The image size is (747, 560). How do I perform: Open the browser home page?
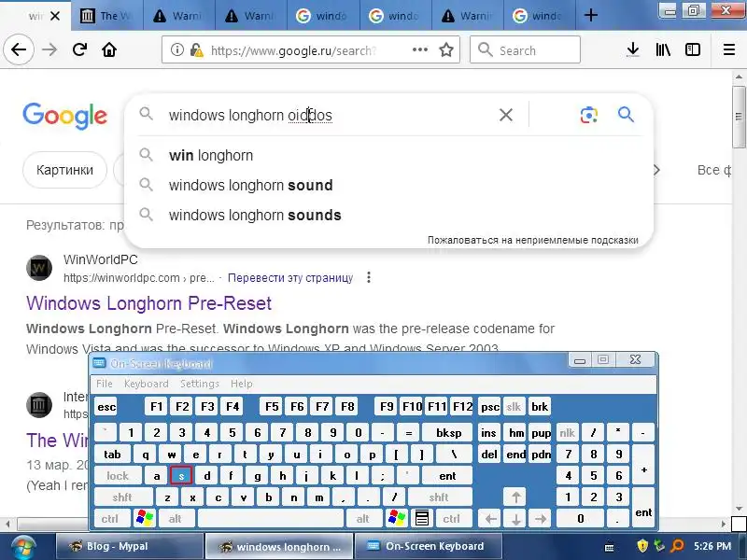click(109, 49)
